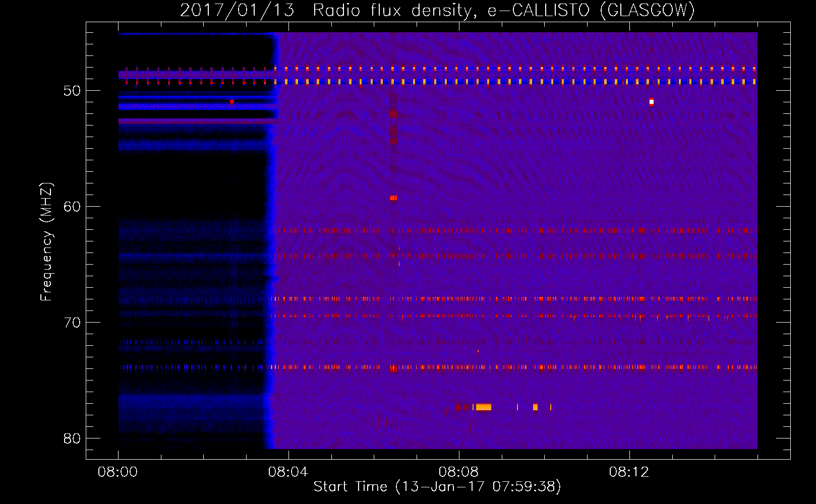The image size is (816, 504).
Task: Click the 'Start Time (13-Jan-17 07:59:38)' label
Action: pyautogui.click(x=437, y=487)
